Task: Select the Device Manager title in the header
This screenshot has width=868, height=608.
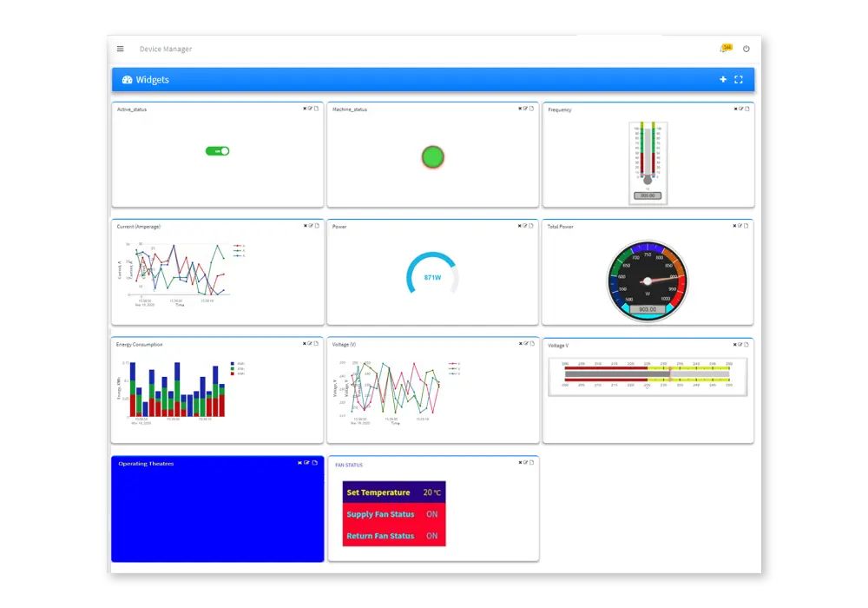Action: tap(166, 49)
